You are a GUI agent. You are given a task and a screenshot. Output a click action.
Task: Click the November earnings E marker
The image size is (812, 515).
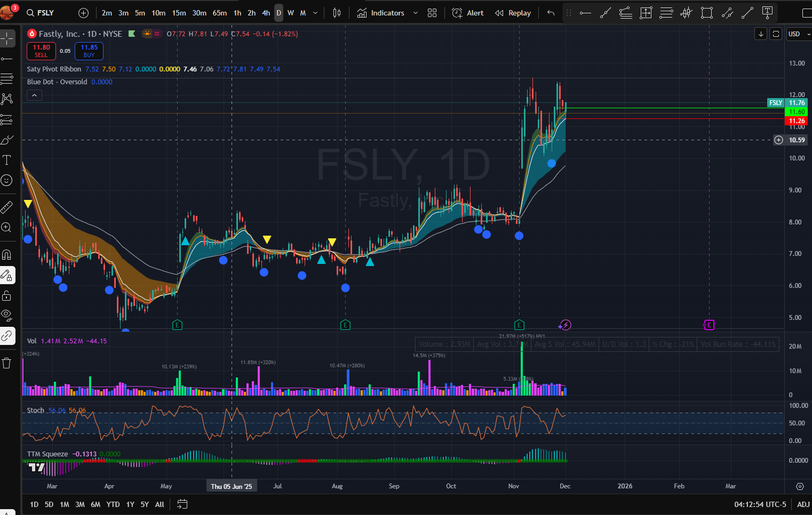(x=519, y=325)
